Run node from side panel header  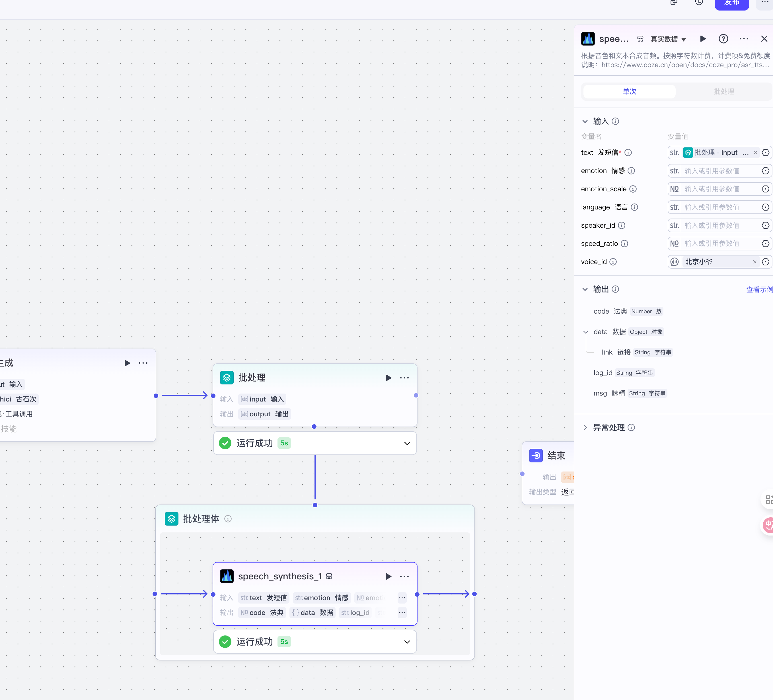(x=703, y=39)
